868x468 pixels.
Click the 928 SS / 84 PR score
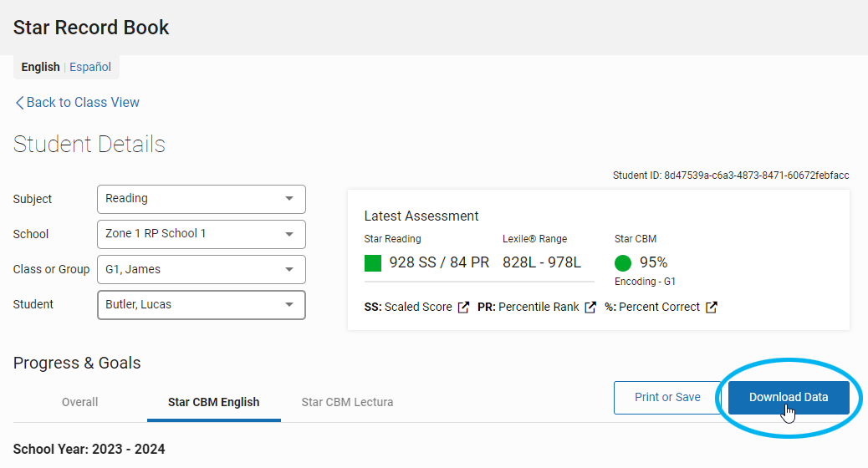(x=439, y=262)
